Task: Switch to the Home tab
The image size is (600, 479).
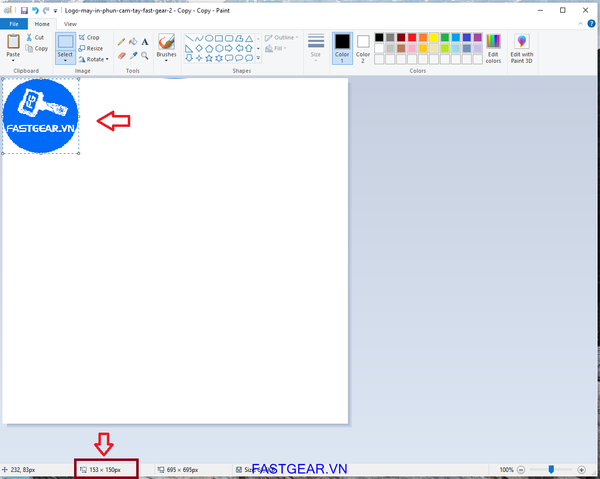Action: [42, 24]
